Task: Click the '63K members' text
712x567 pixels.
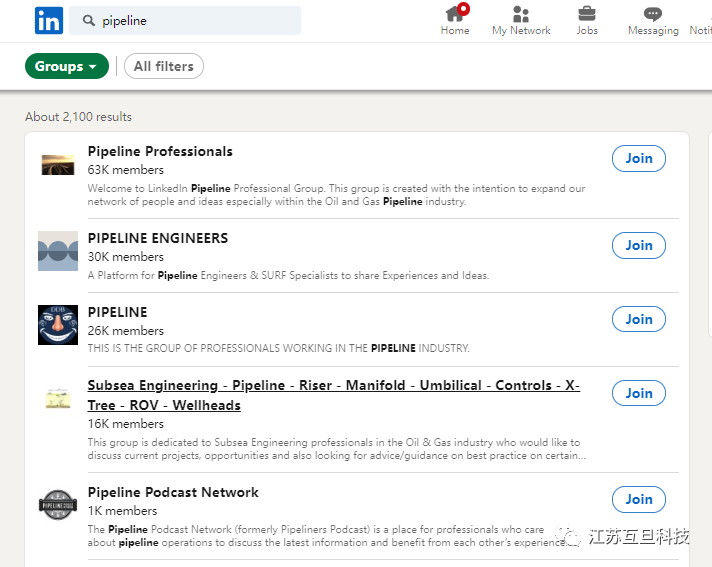Action: coord(126,170)
